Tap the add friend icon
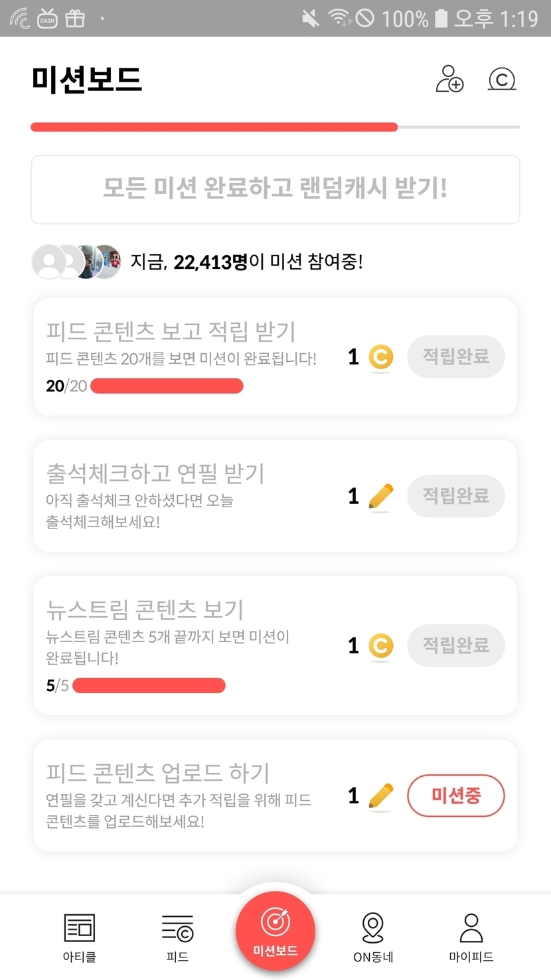 [x=449, y=79]
